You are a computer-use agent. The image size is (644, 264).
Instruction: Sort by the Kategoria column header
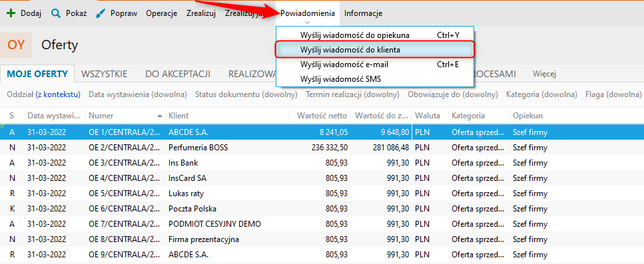point(479,116)
